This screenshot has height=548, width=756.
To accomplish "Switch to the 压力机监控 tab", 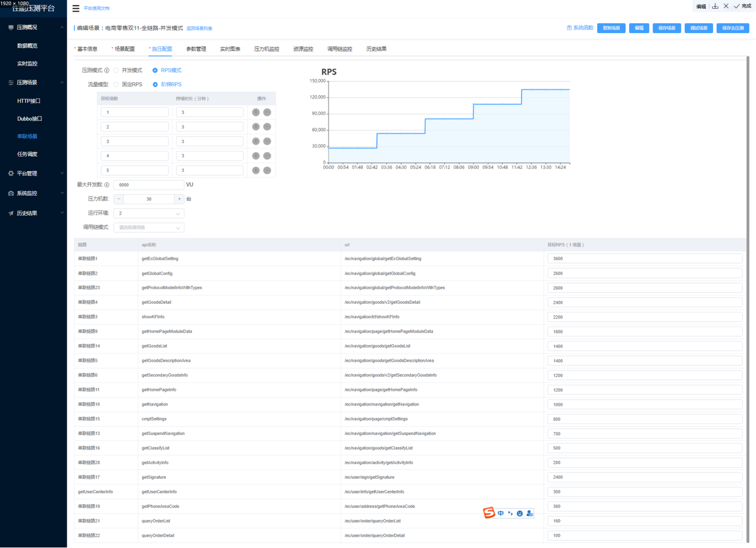I will (267, 49).
